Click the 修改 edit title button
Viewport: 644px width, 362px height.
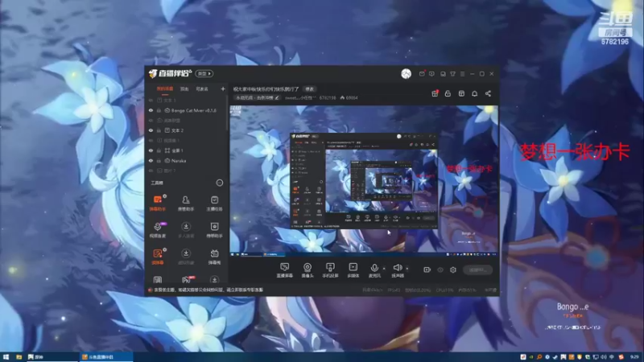[309, 89]
